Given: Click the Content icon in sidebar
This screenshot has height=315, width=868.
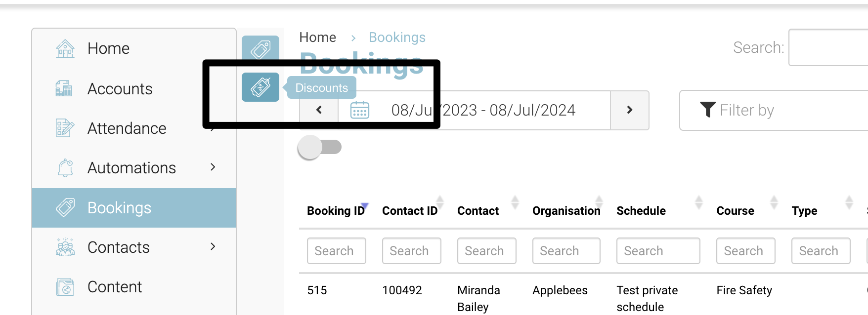Looking at the screenshot, I should click(65, 287).
